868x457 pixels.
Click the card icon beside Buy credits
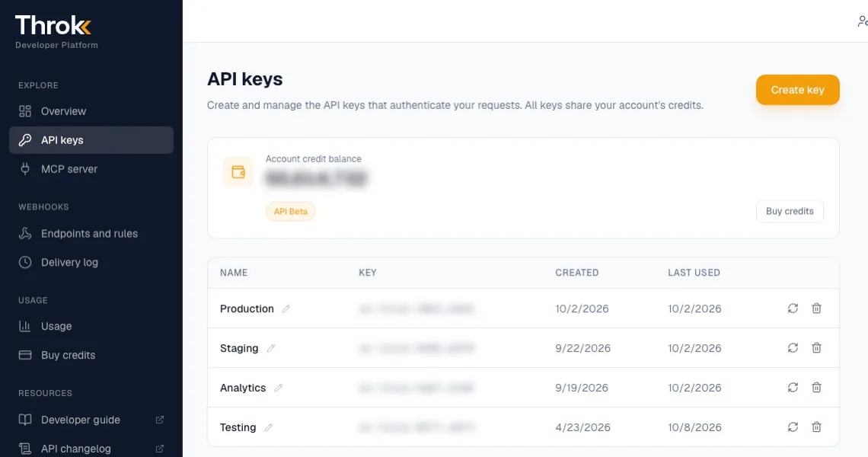pyautogui.click(x=25, y=355)
